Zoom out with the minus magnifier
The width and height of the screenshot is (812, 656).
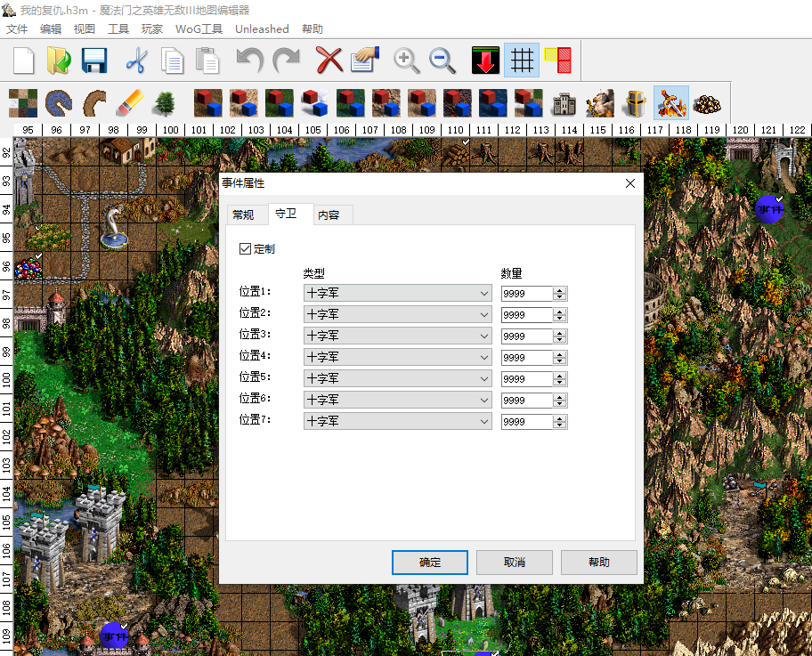pyautogui.click(x=443, y=60)
